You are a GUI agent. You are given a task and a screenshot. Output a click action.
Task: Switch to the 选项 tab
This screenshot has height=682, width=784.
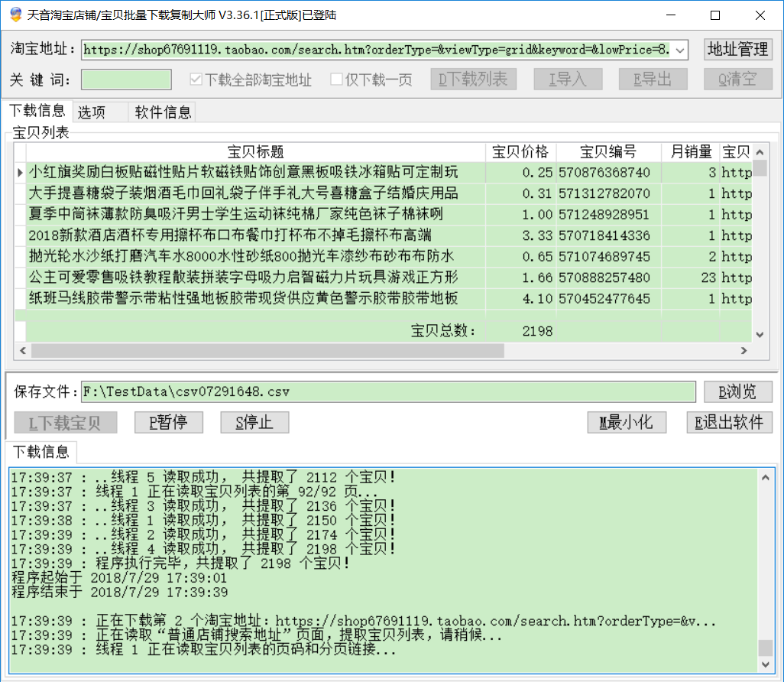pyautogui.click(x=92, y=112)
